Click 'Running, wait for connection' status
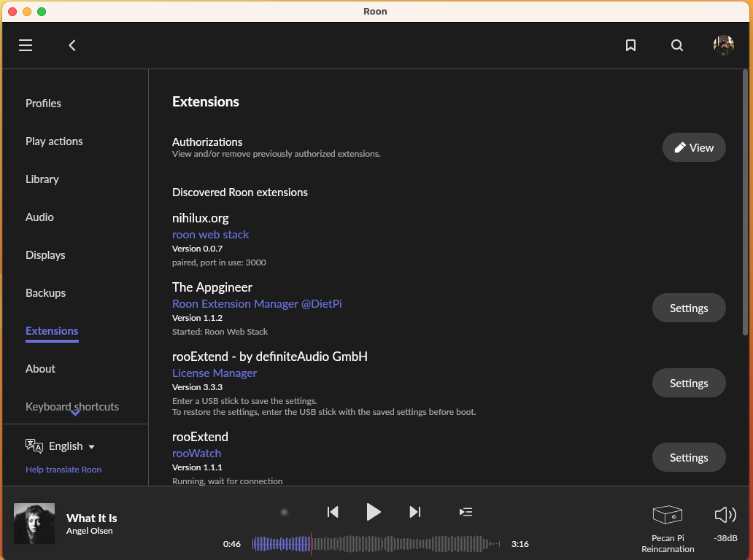 coord(227,481)
